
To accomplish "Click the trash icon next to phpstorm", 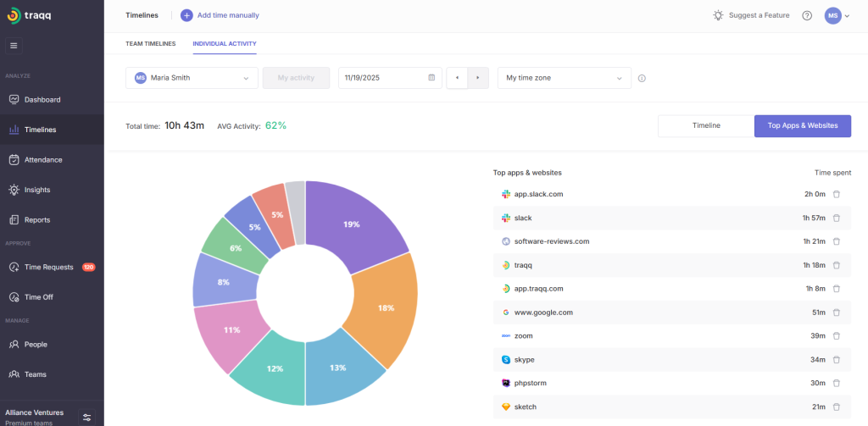I will (x=836, y=383).
